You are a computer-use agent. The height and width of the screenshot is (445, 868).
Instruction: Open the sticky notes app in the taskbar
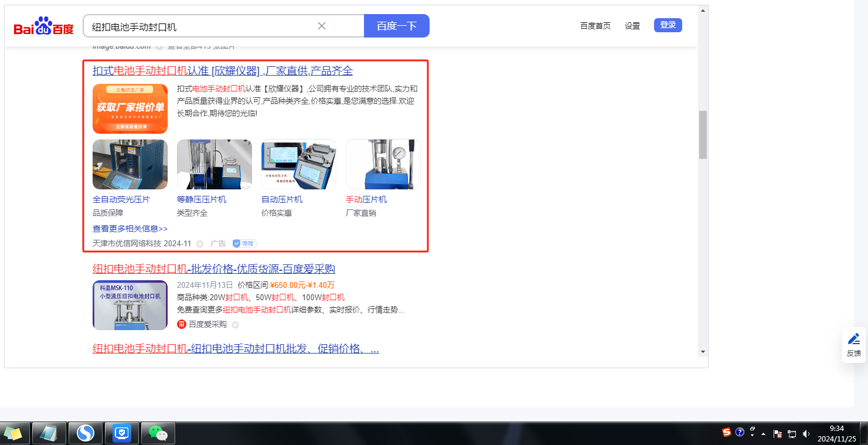pyautogui.click(x=13, y=433)
